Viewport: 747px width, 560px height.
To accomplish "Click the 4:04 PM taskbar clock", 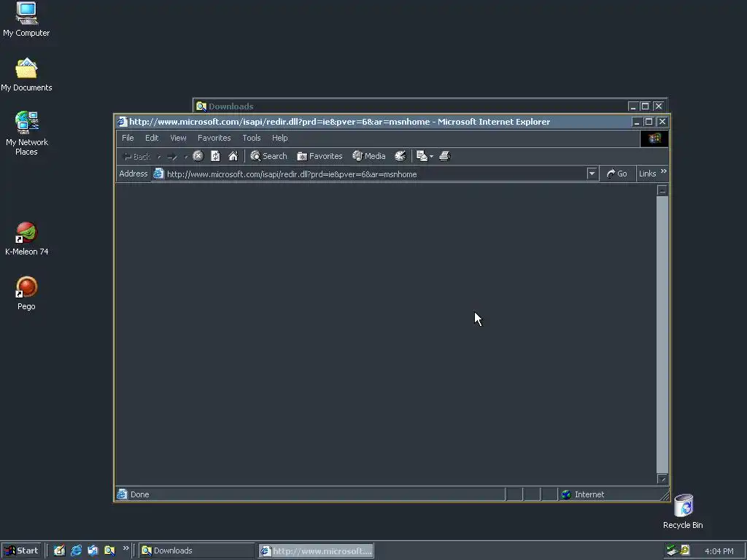I will tap(719, 551).
